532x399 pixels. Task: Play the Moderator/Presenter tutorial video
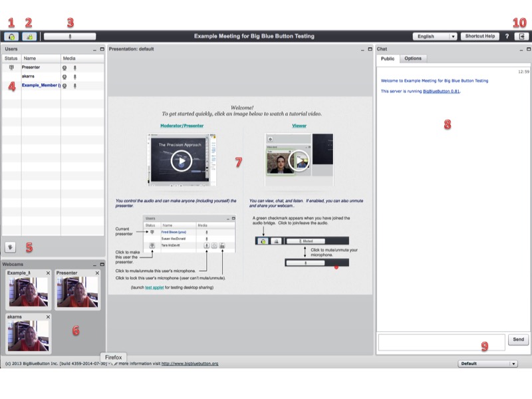(182, 161)
